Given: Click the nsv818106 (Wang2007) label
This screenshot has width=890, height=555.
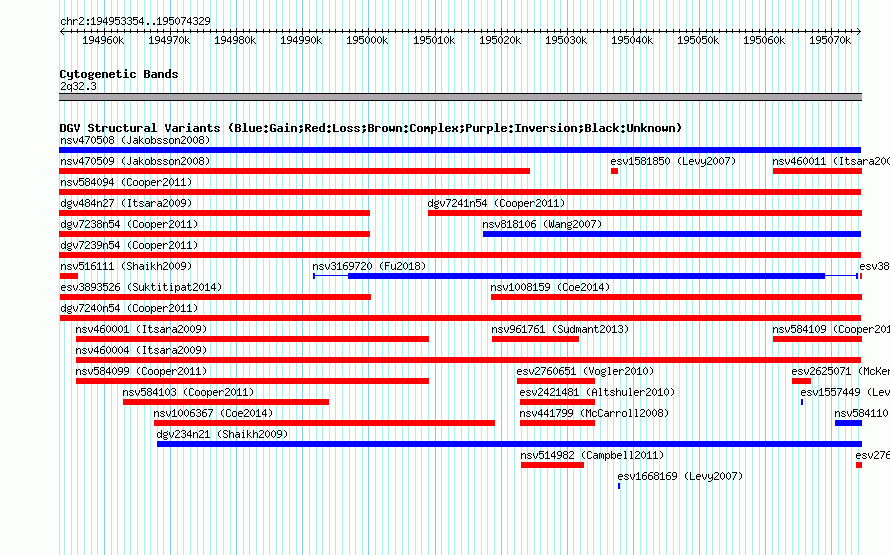Looking at the screenshot, I should (x=542, y=224).
